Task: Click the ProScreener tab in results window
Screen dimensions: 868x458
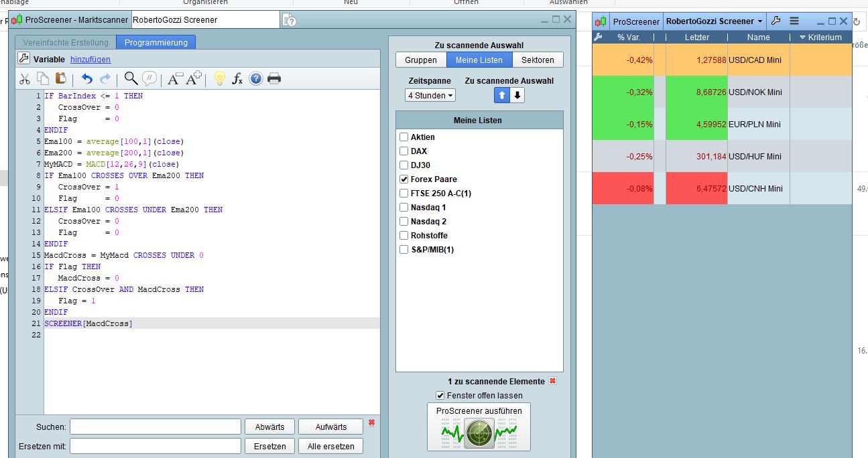Action: (636, 21)
